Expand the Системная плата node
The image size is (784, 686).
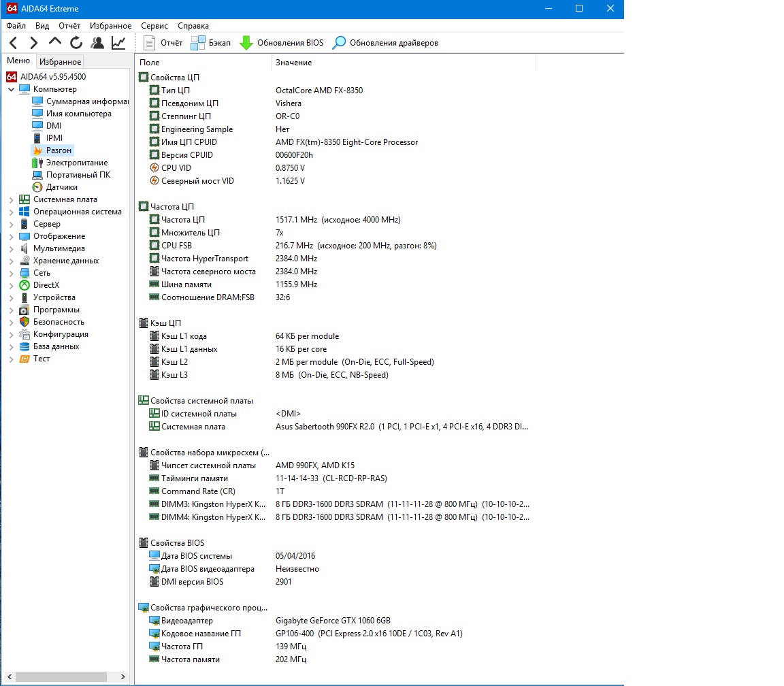pos(11,199)
